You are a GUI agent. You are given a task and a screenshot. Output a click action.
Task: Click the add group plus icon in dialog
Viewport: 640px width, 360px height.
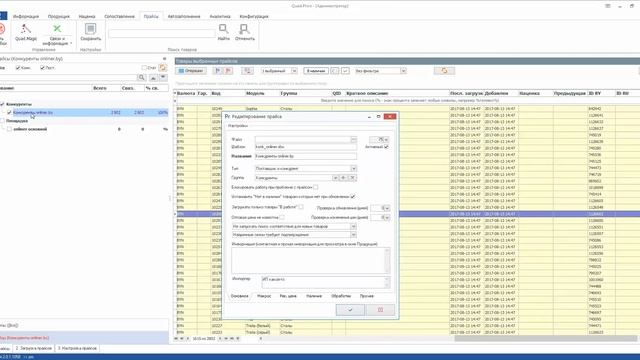(x=344, y=178)
